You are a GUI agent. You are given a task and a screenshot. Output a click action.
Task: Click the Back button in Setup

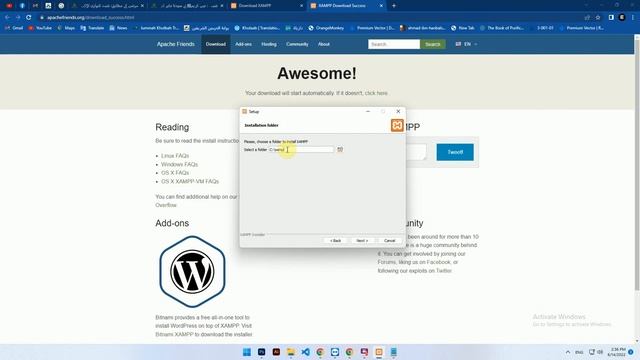click(336, 240)
